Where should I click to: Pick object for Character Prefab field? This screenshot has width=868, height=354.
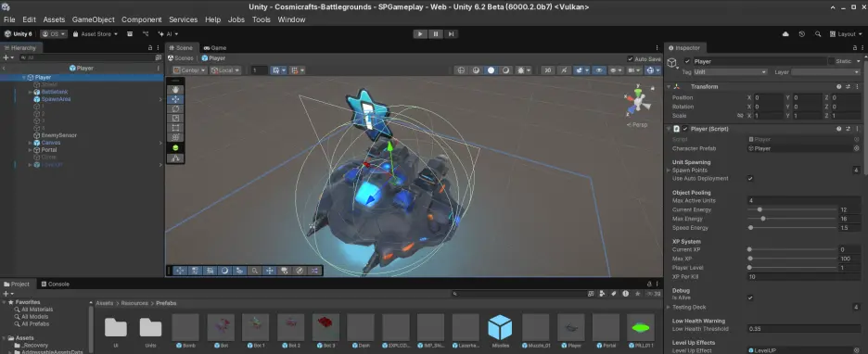[856, 148]
